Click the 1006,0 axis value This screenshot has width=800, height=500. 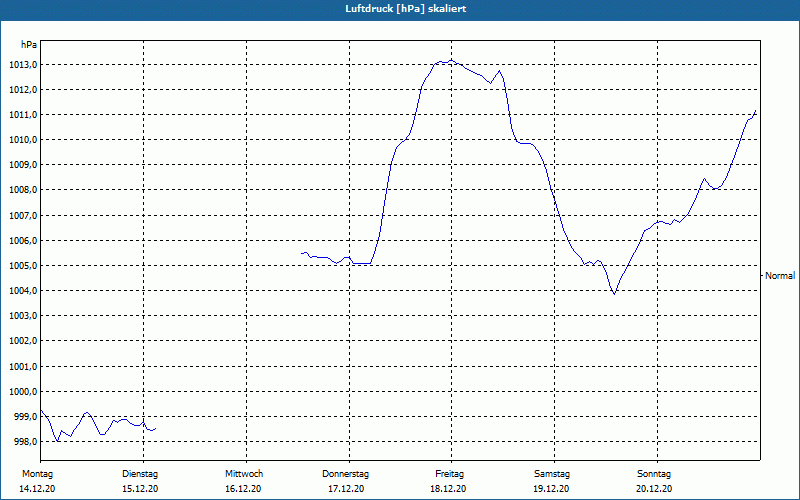point(23,240)
